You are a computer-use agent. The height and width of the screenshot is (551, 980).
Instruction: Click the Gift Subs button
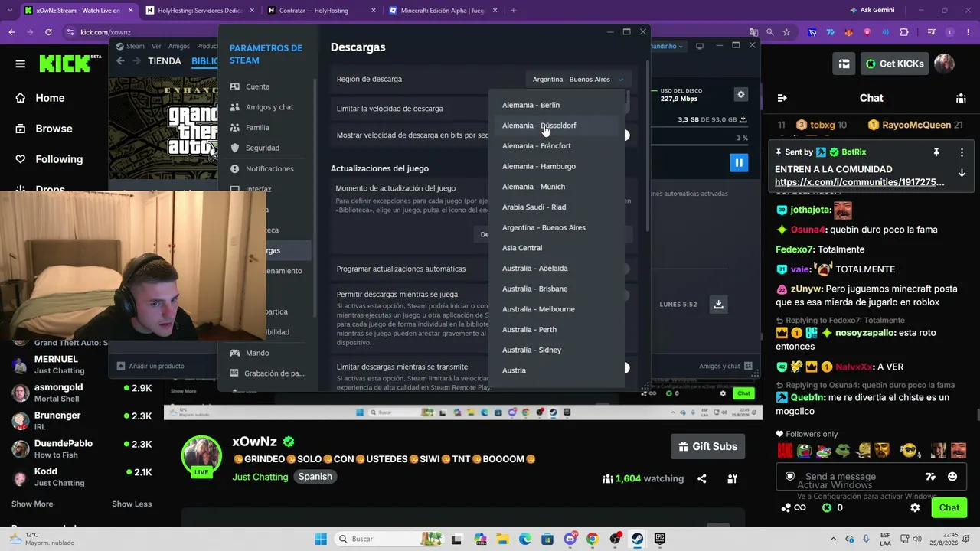pos(708,446)
